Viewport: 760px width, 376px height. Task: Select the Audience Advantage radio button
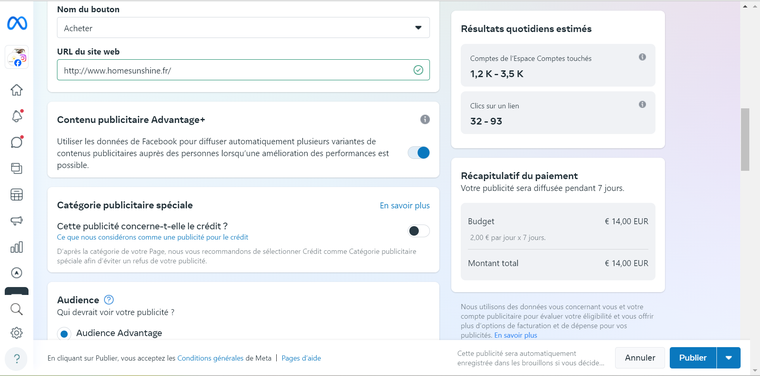(x=63, y=334)
